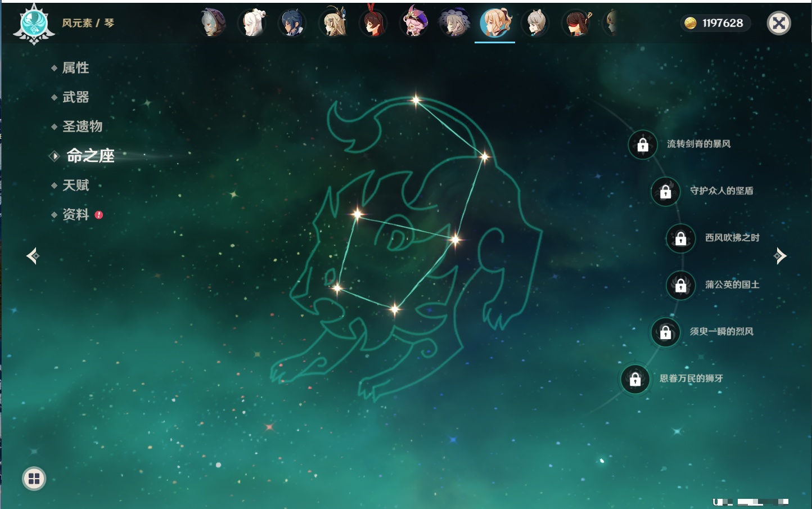Select Kaeya's blue-haired portrait
This screenshot has height=509, width=812.
(x=293, y=23)
